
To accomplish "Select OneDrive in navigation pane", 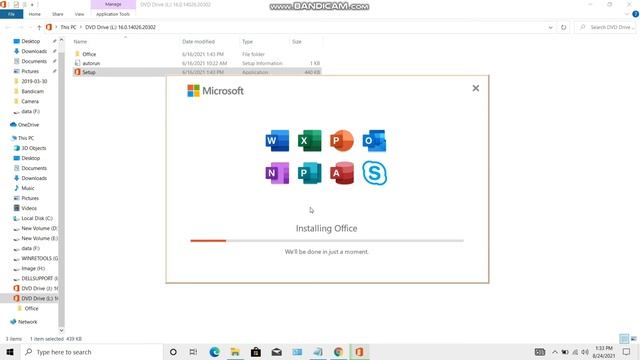I will tap(28, 125).
